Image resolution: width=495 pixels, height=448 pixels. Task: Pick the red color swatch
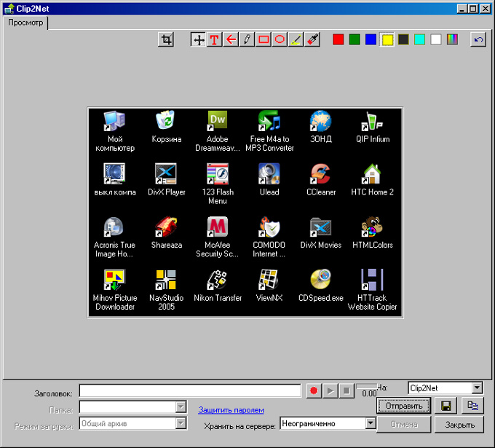point(338,39)
